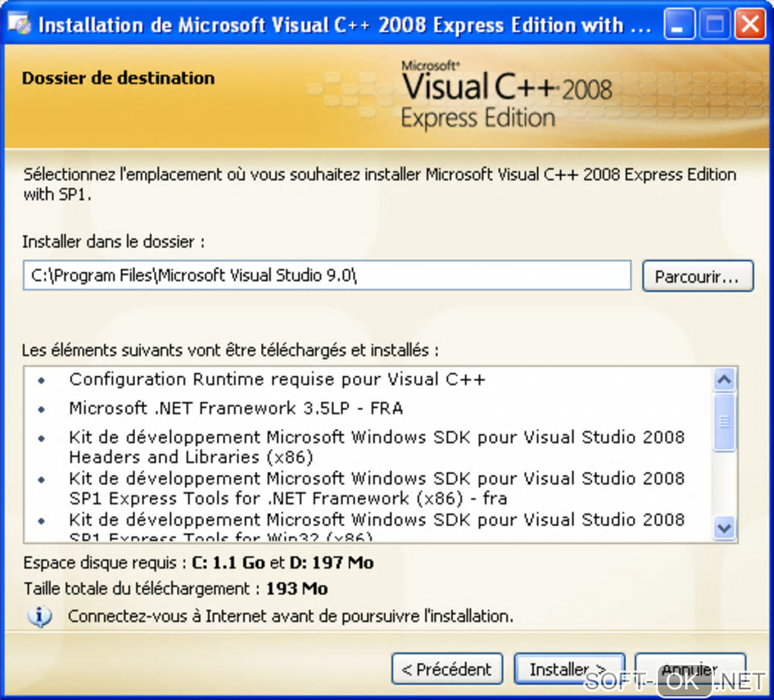The image size is (774, 700).
Task: Click the components list scroll-up arrow
Action: pos(724,379)
